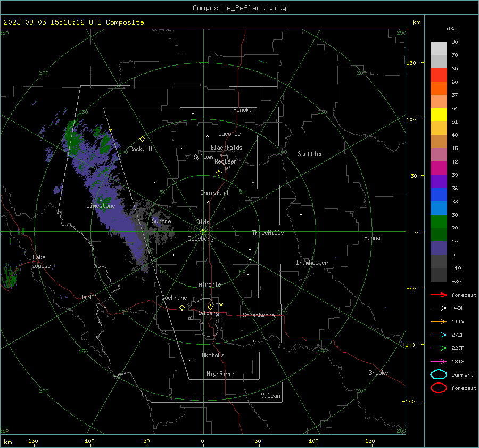
Task: Click the 65 dBZ red color swatch
Action: (439, 75)
